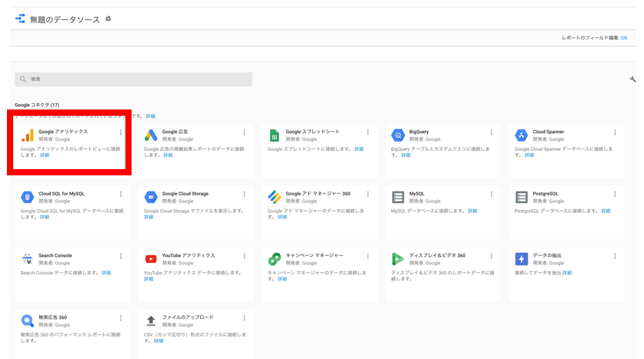644x359 pixels.
Task: Select the データの抽出 lightning icon
Action: click(x=521, y=259)
